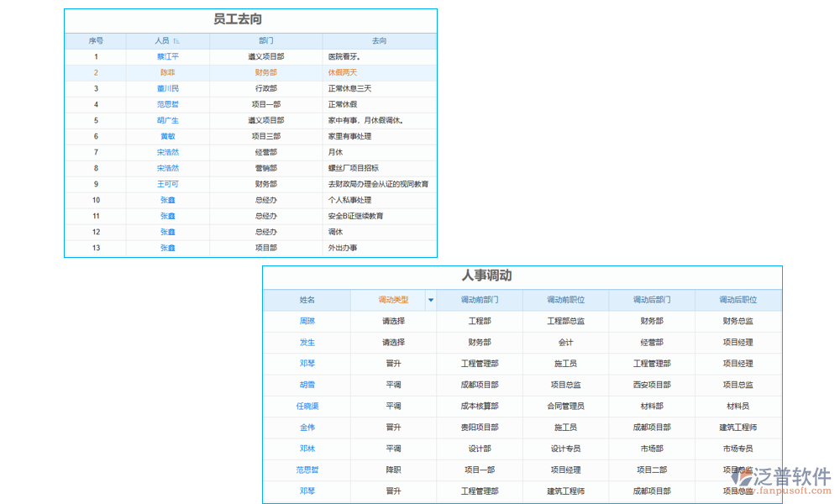Open 蔡江平 employee detail link
This screenshot has height=504, width=840.
click(167, 56)
